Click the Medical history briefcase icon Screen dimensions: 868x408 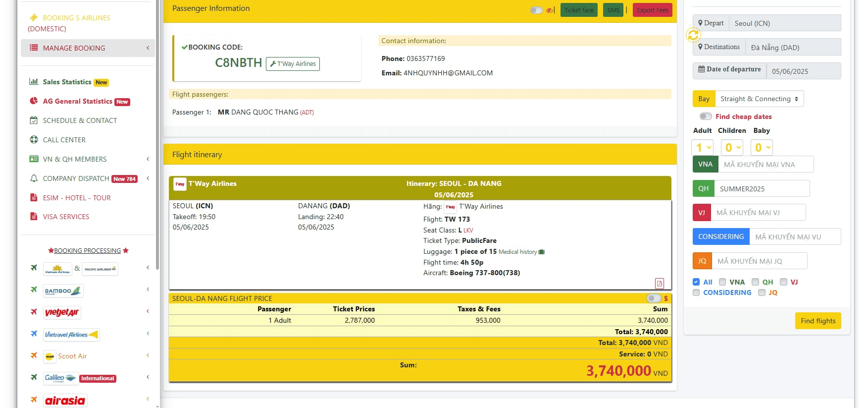coord(541,252)
